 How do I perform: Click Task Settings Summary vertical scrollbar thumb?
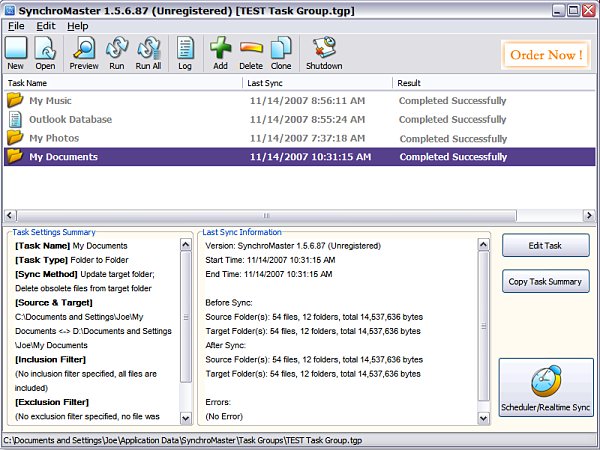point(186,317)
